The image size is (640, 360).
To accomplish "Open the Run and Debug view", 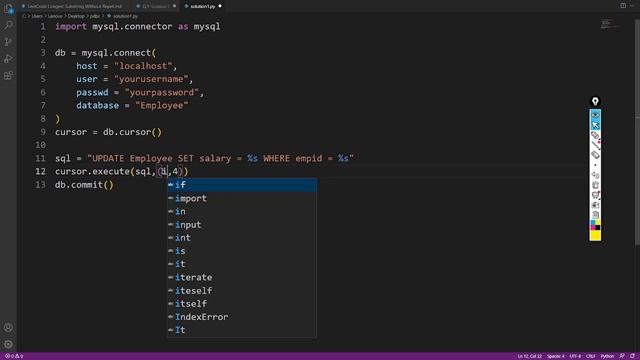I will pyautogui.click(x=8, y=58).
